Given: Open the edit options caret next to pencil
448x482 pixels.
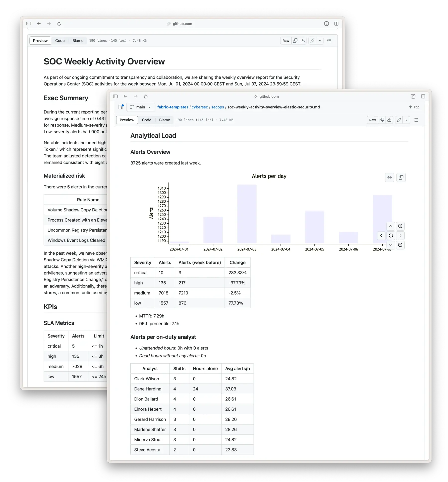Looking at the screenshot, I should 406,120.
